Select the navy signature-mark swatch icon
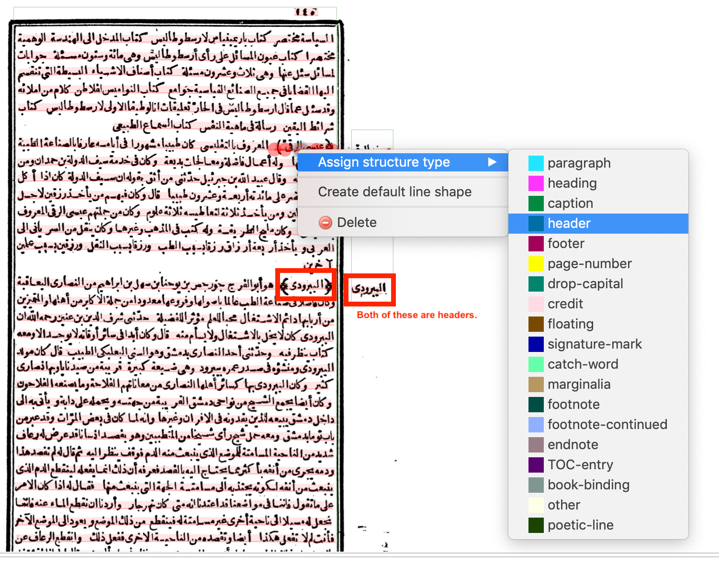Image resolution: width=719 pixels, height=588 pixels. point(536,344)
